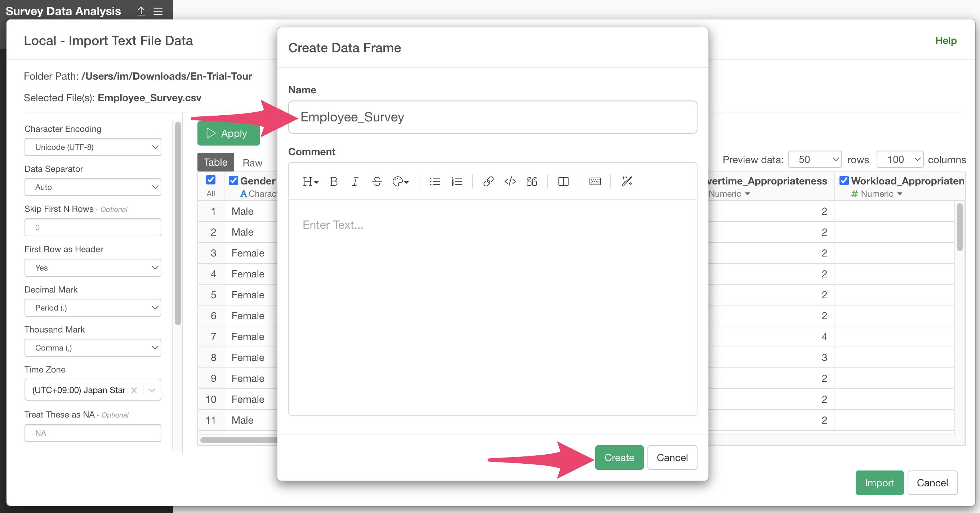This screenshot has width=980, height=513.
Task: Uncheck the Gender column checkbox
Action: click(x=233, y=180)
